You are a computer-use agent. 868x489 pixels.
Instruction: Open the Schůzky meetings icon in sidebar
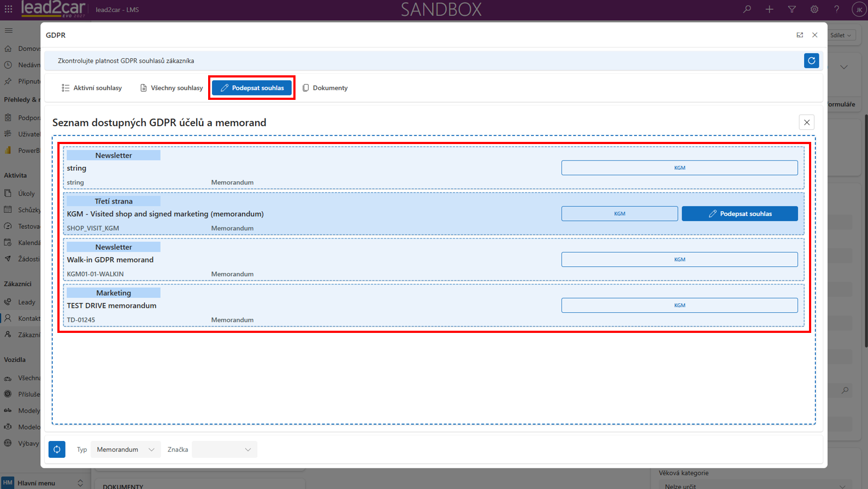pyautogui.click(x=8, y=210)
